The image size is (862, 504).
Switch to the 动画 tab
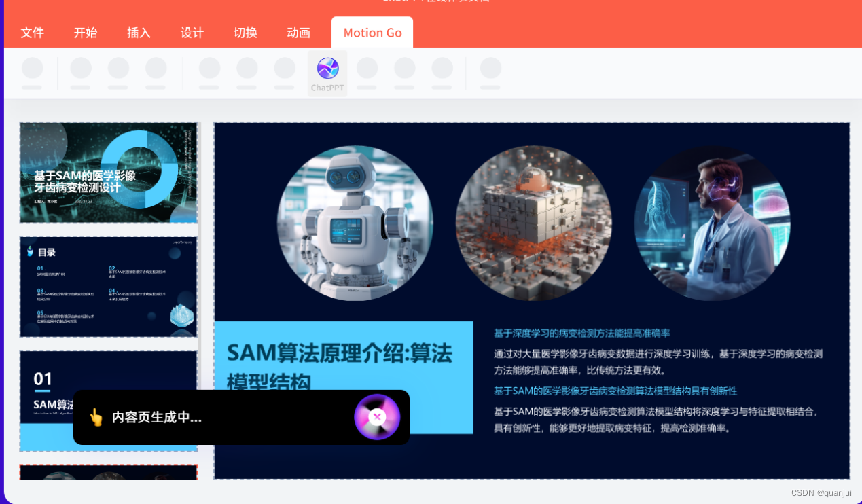pos(298,33)
